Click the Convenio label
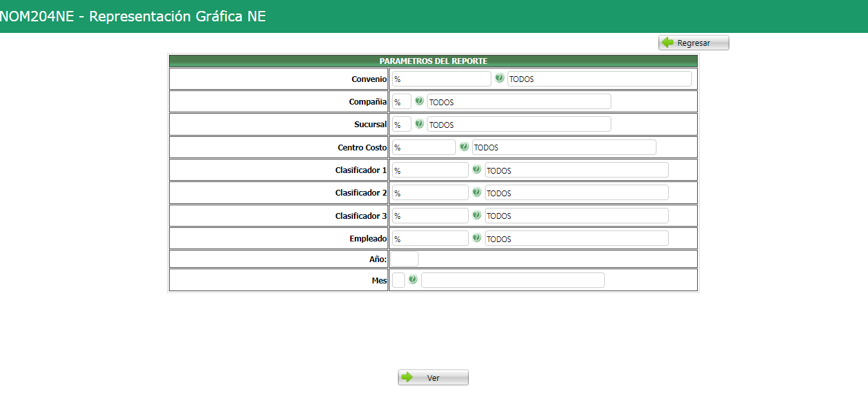 pos(369,79)
